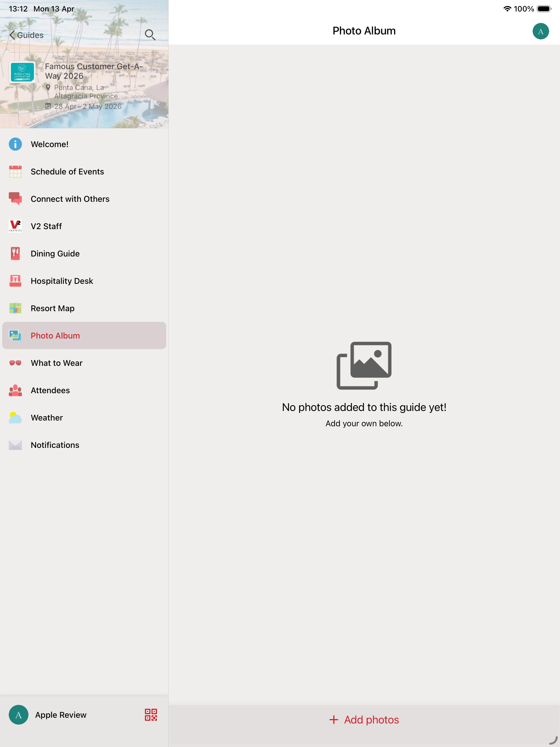560x747 pixels.
Task: Go back to Guides list
Action: (x=26, y=35)
